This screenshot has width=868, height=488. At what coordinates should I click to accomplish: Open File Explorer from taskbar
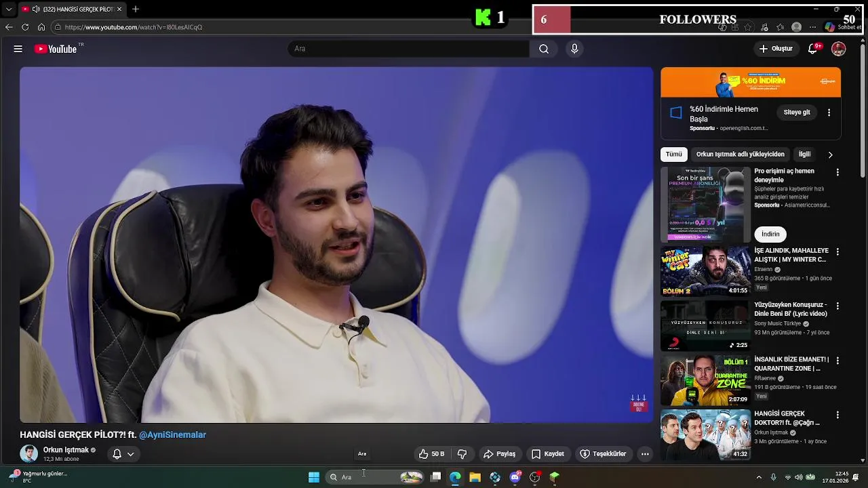pyautogui.click(x=475, y=477)
